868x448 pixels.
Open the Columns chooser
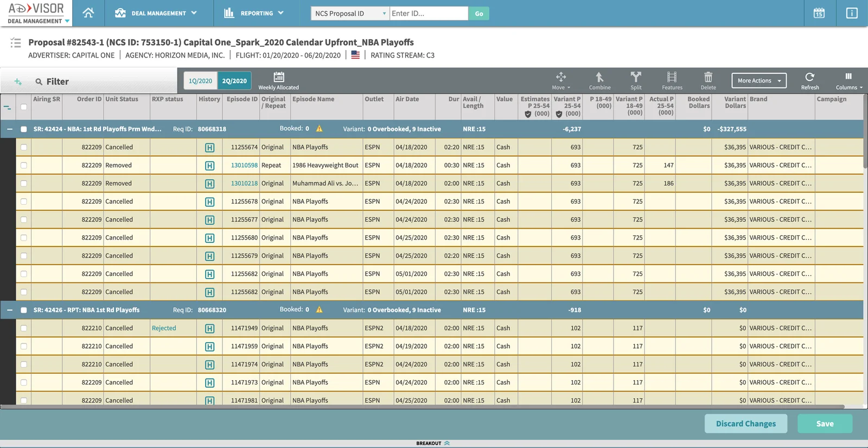848,80
